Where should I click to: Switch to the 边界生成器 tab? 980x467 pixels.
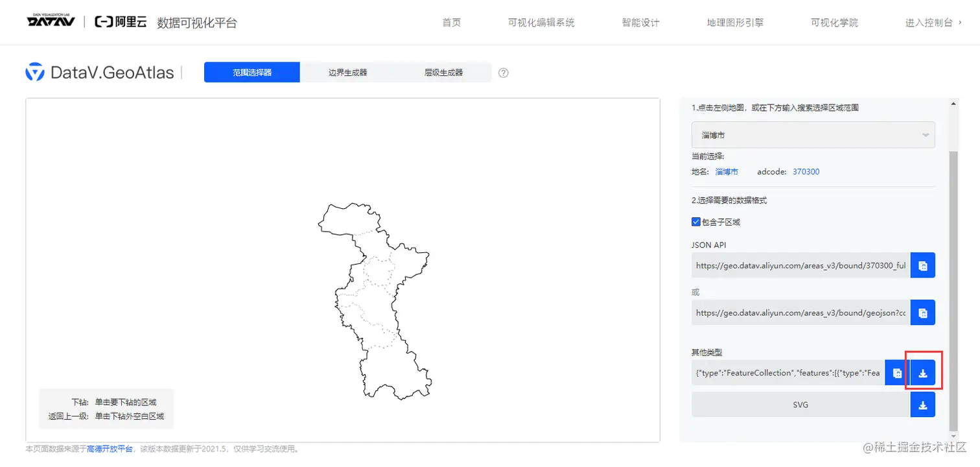[348, 72]
